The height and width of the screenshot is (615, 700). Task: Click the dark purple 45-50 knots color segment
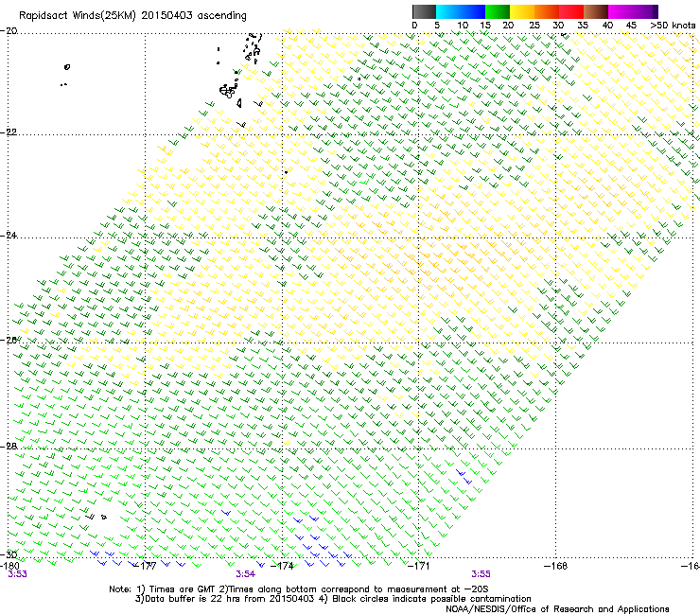click(645, 11)
